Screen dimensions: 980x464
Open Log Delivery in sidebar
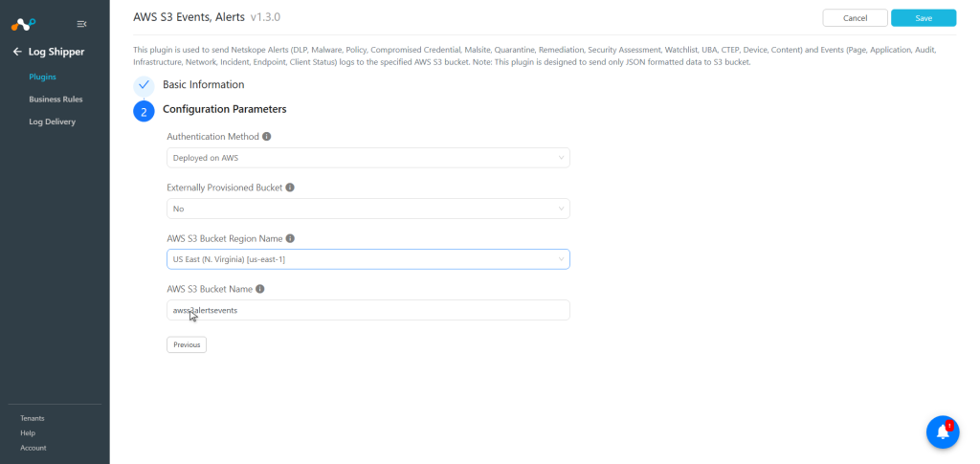tap(52, 122)
